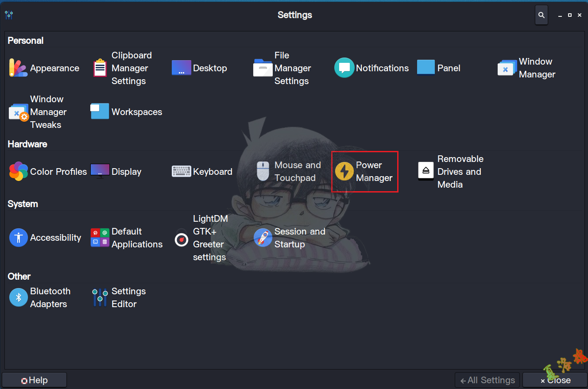Open File Manager Settings
The height and width of the screenshot is (389, 588).
click(x=282, y=68)
